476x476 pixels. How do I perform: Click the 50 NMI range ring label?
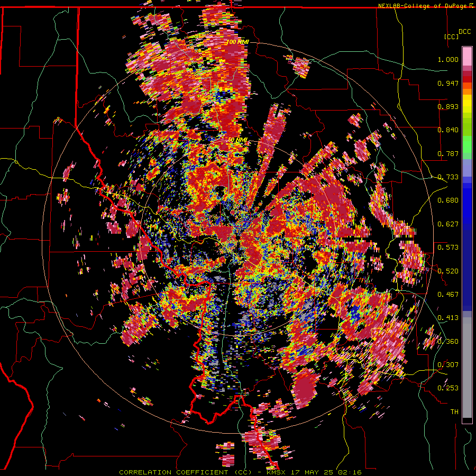click(x=238, y=140)
